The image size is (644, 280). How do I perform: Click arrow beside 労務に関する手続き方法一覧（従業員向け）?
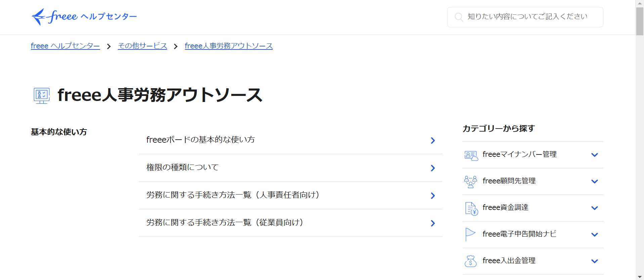click(x=433, y=223)
